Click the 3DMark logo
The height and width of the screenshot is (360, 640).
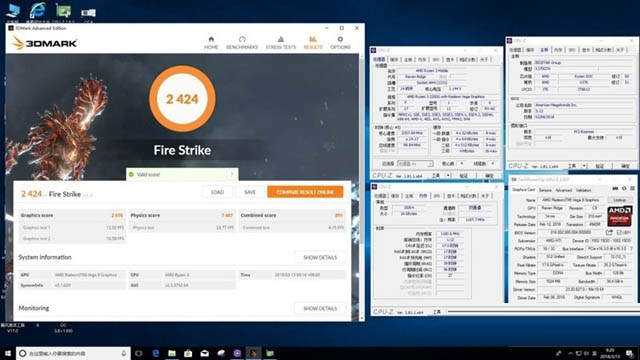44,43
